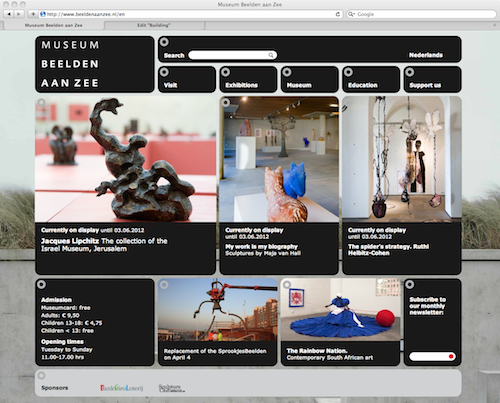Click the gallery image with blue animal sculpture
Image resolution: width=500 pixels, height=403 pixels.
click(279, 160)
